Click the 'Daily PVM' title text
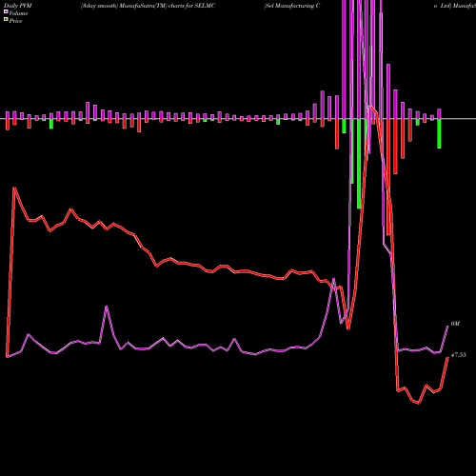476x476 pixels. pos(18,6)
